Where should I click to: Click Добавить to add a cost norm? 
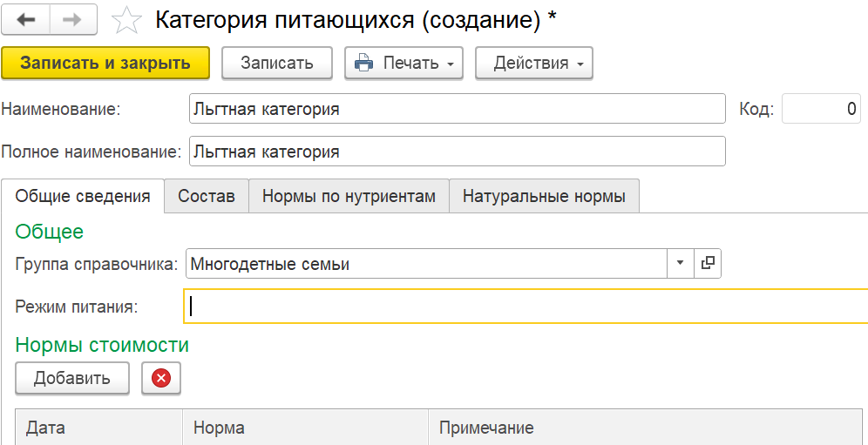tap(71, 378)
